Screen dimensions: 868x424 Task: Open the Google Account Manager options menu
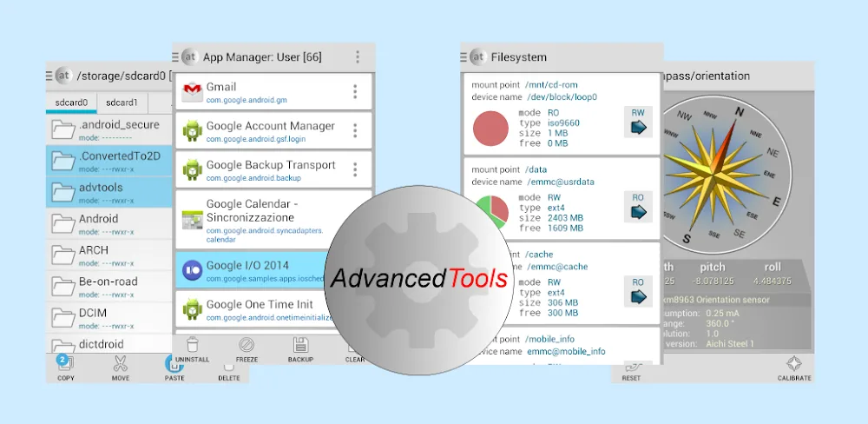[x=355, y=131]
